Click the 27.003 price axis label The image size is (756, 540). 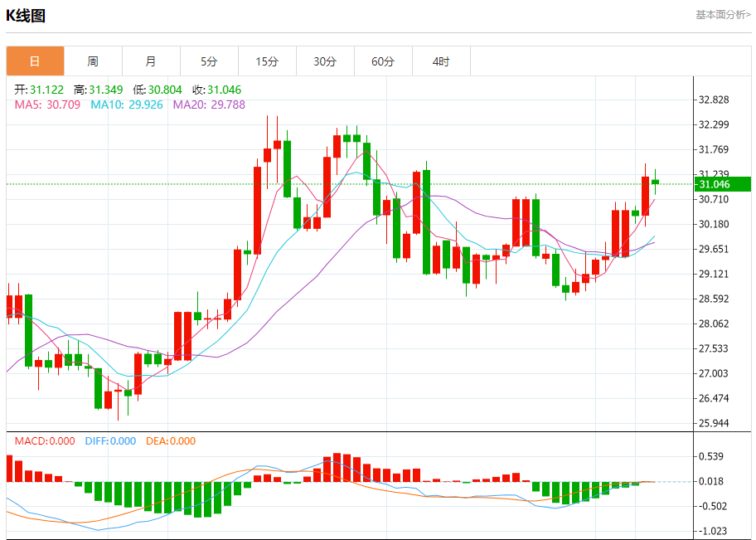(x=714, y=373)
